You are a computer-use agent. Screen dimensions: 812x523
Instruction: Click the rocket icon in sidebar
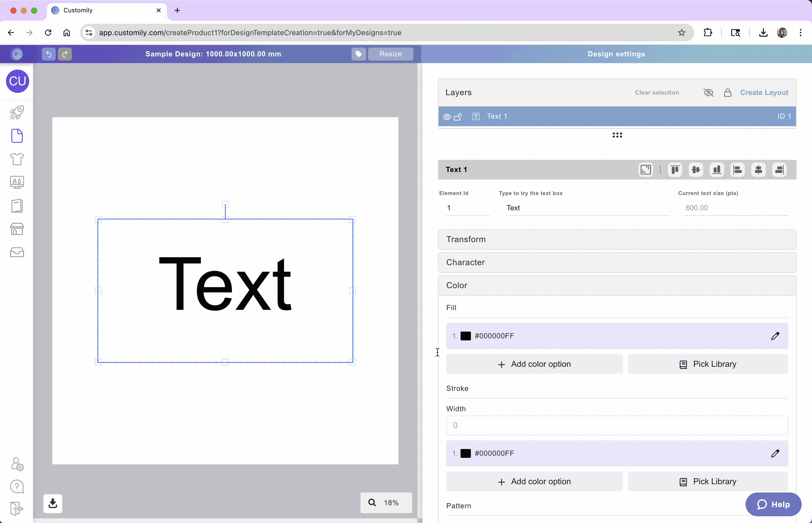tap(17, 113)
